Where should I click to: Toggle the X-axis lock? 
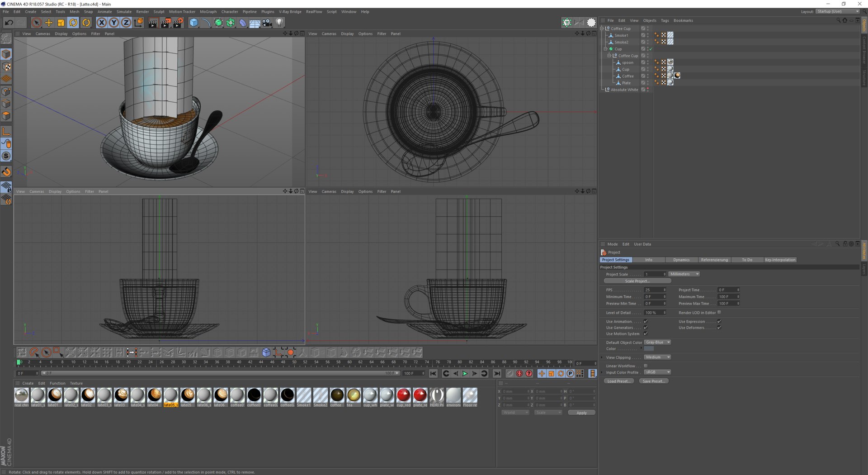pyautogui.click(x=102, y=23)
